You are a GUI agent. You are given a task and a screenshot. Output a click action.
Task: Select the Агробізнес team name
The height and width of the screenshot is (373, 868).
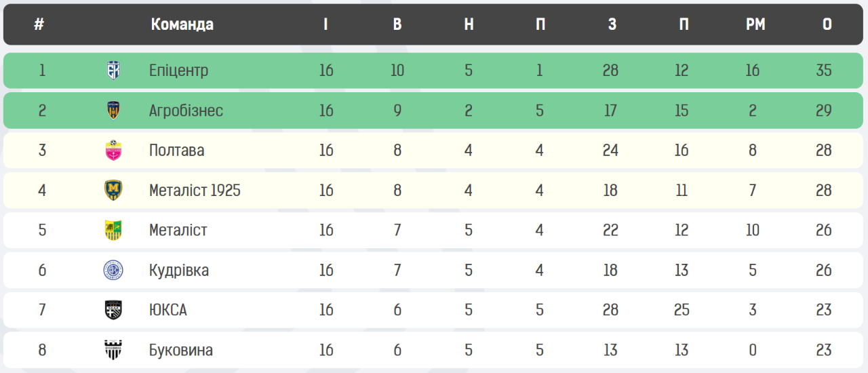tap(186, 111)
